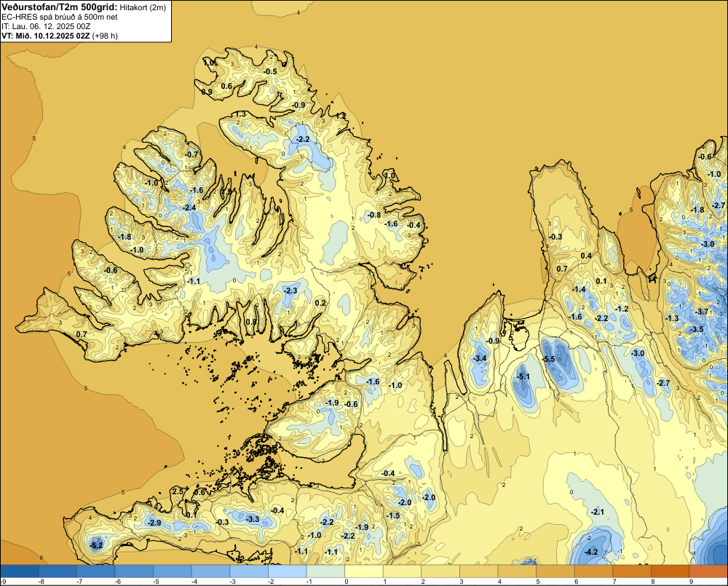Click the -5.5 temperature label
Screen dimensions: 728x586
[x=549, y=359]
